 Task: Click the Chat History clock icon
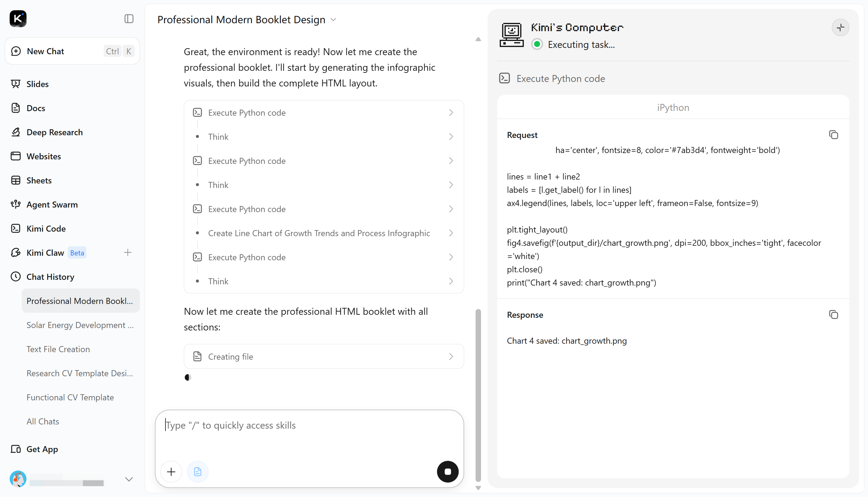(16, 277)
